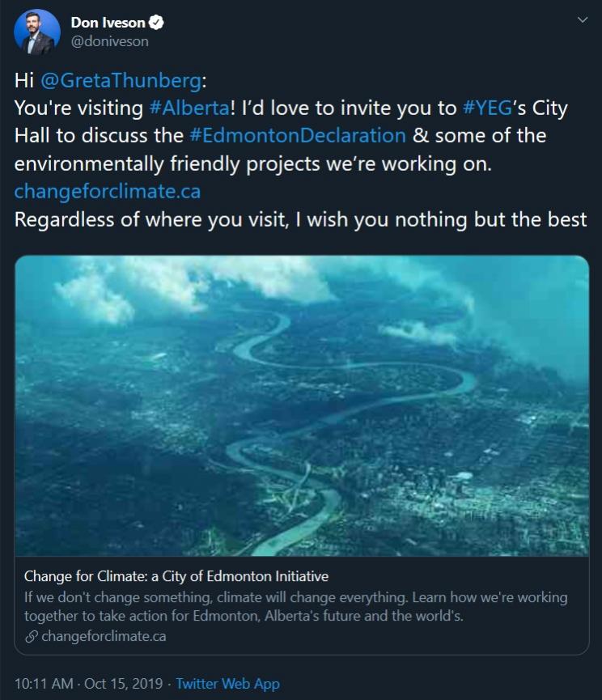Click the 'Regardless of where you visit' sentence
This screenshot has width=602, height=700.
[300, 219]
